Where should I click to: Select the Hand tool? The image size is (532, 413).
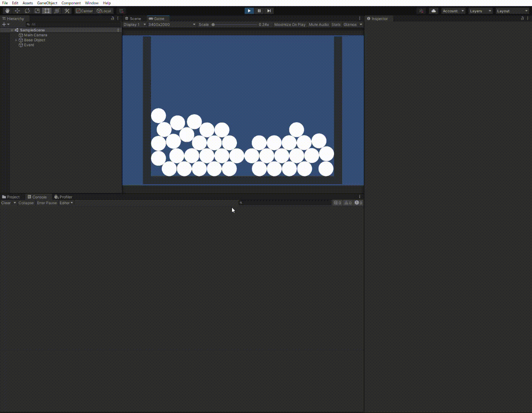7,11
